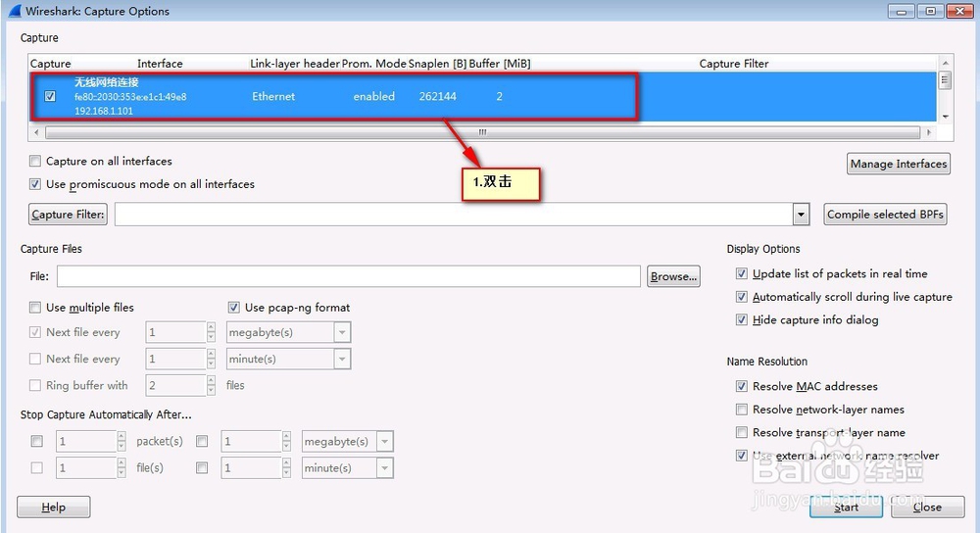This screenshot has width=980, height=533.
Task: Enable Use multiple files option
Action: pos(35,308)
